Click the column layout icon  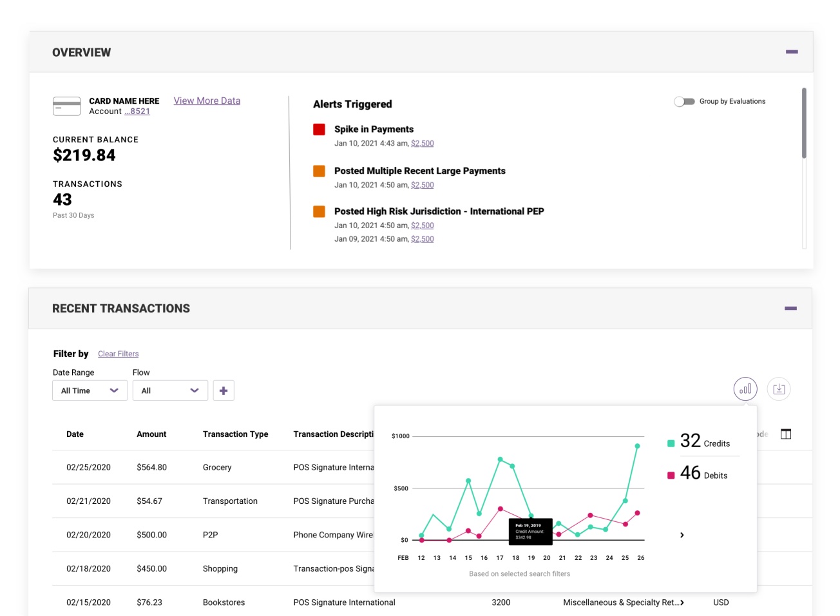tap(785, 434)
